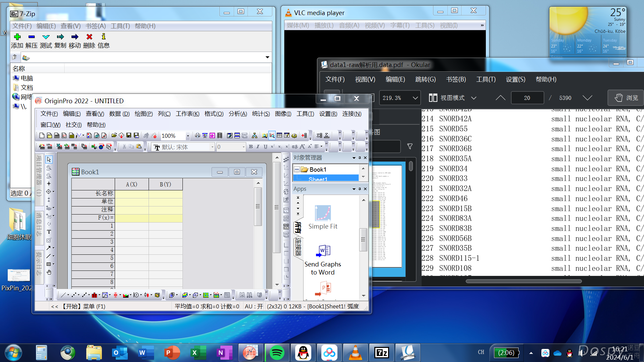The height and width of the screenshot is (362, 644).
Task: Open the font name dropdown (默认: 宋体)
Action: pos(212,147)
